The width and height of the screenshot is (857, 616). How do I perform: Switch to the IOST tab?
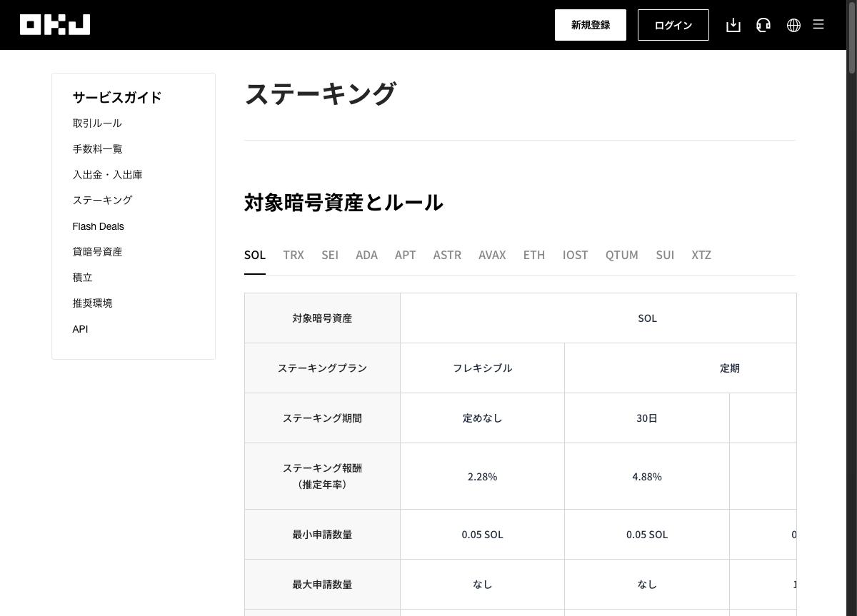click(x=575, y=255)
